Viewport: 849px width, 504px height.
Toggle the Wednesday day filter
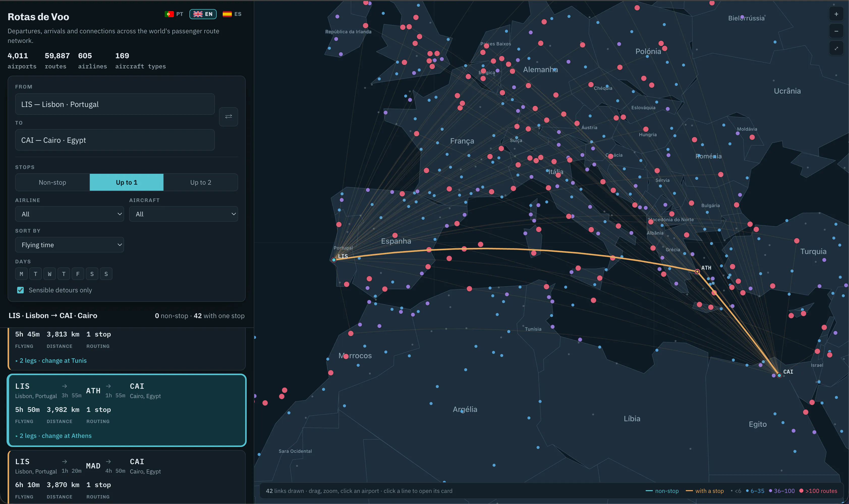click(x=50, y=274)
